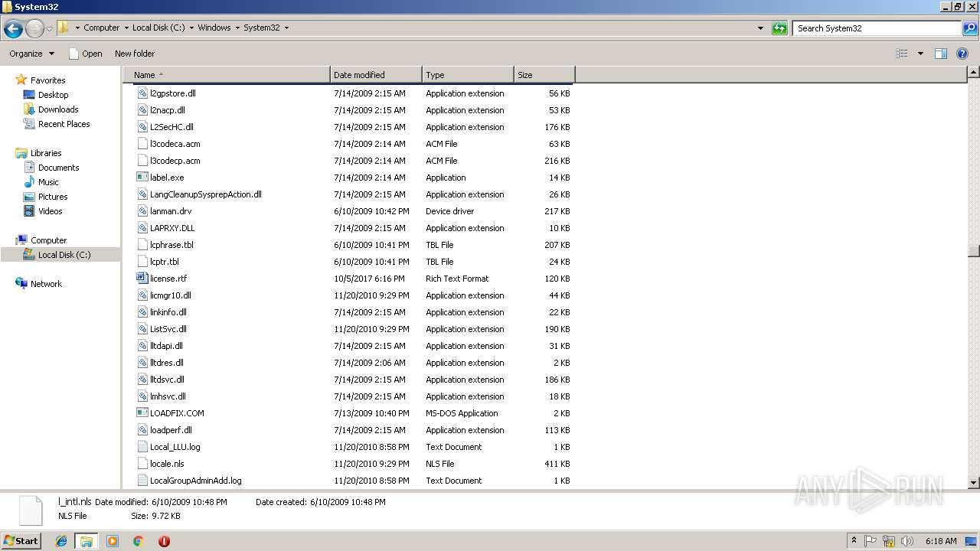The width and height of the screenshot is (980, 551).
Task: Sort by Type column header
Action: (468, 75)
